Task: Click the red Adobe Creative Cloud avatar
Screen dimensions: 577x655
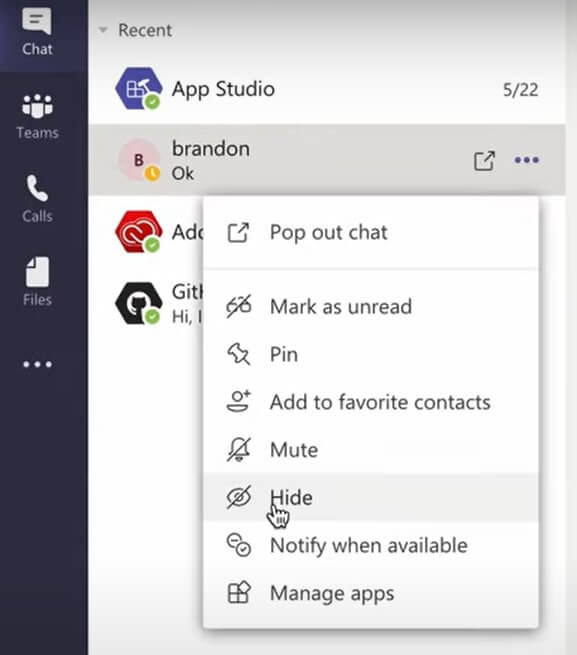Action: [x=139, y=232]
